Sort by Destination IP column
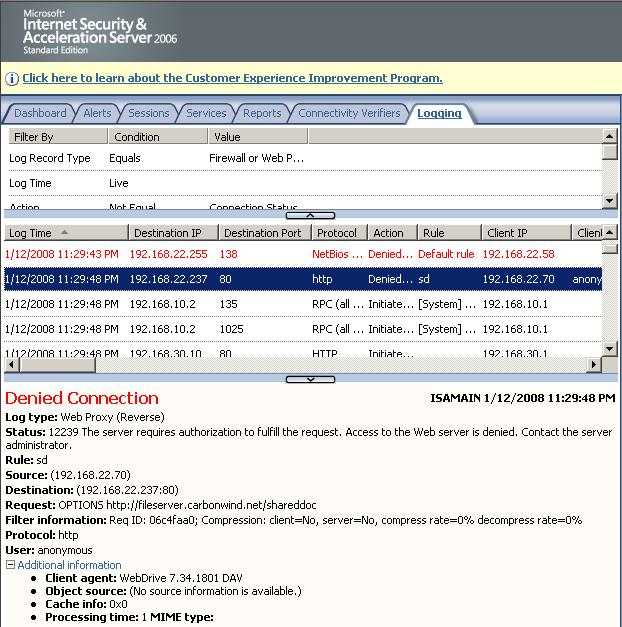The width and height of the screenshot is (622, 627). click(173, 233)
